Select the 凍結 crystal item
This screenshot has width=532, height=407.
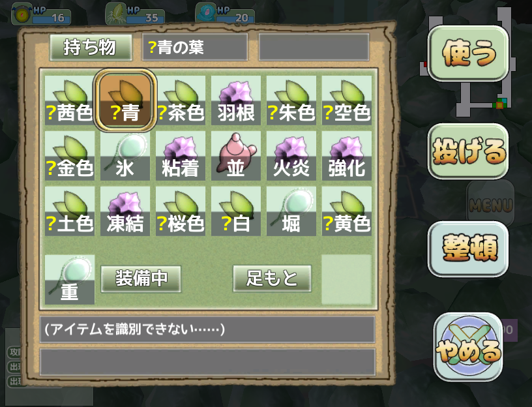click(125, 211)
